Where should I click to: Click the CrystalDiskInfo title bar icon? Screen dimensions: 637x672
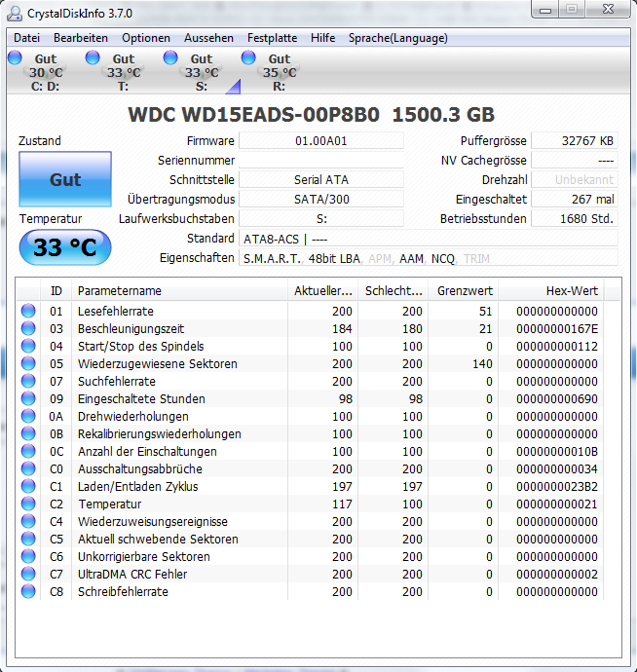click(x=15, y=14)
